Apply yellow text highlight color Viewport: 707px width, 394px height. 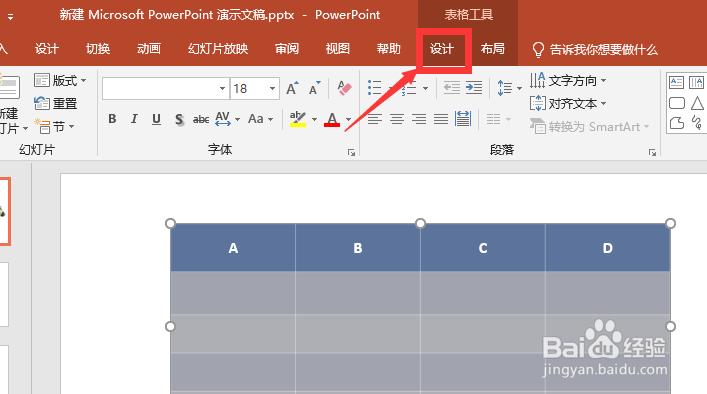[298, 119]
